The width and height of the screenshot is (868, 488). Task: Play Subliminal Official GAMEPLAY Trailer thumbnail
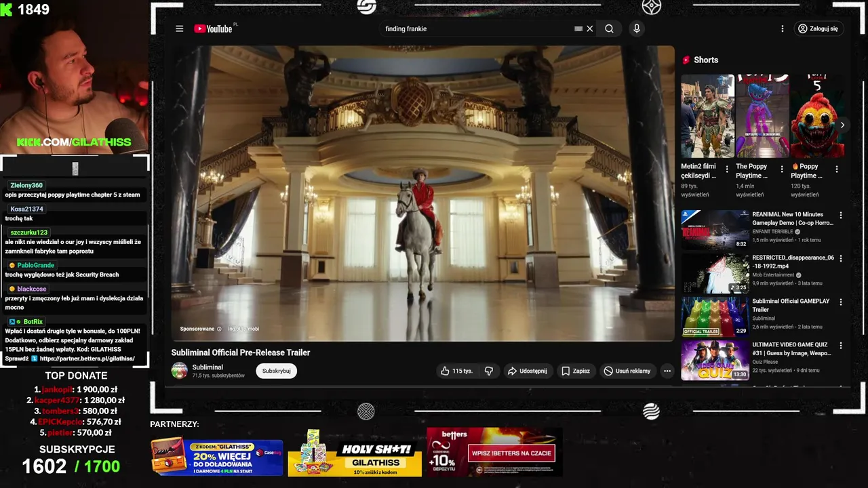pos(715,317)
